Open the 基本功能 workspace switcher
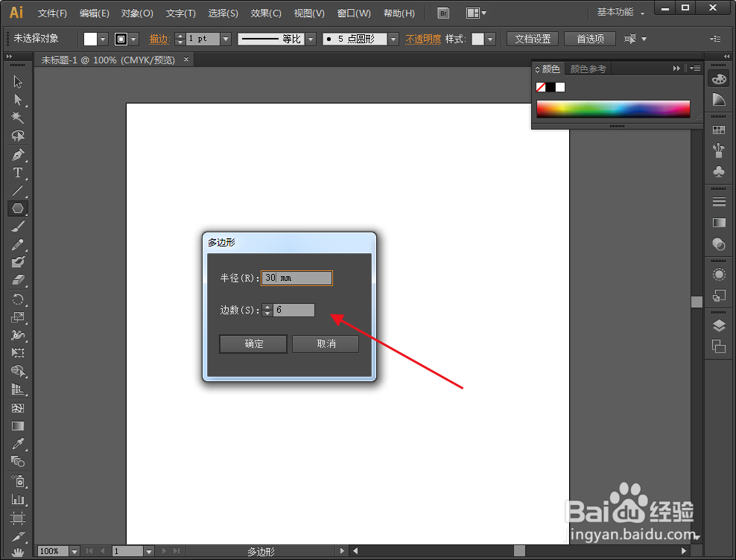The width and height of the screenshot is (736, 560). click(621, 12)
